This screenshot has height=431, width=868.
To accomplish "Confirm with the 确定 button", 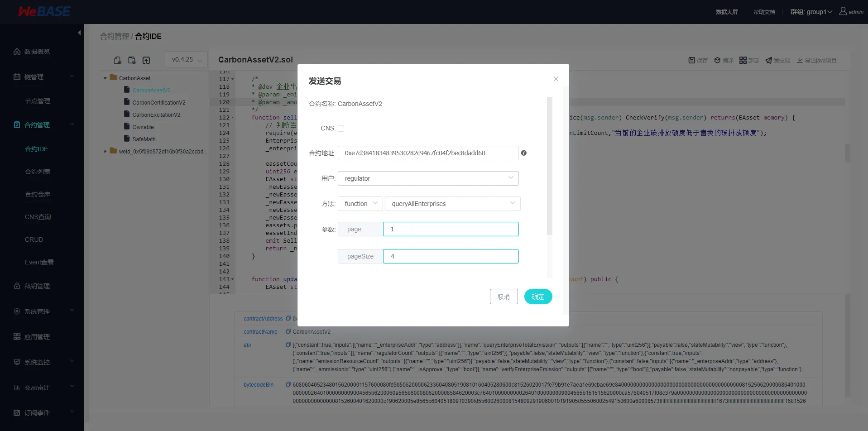I will point(538,297).
